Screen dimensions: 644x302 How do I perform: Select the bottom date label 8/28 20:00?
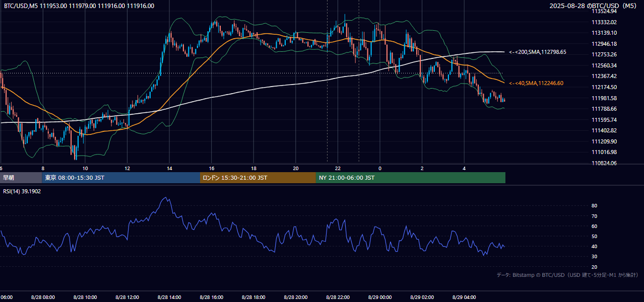tap(295, 297)
